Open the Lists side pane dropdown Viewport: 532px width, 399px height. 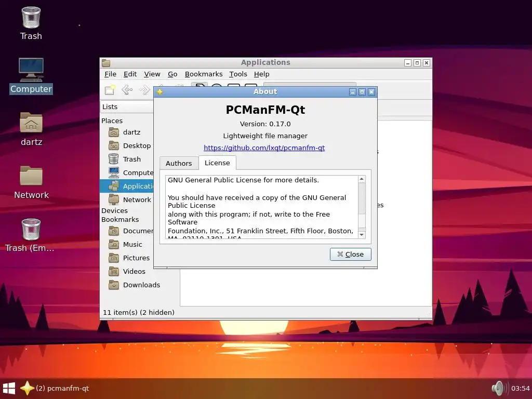(127, 107)
